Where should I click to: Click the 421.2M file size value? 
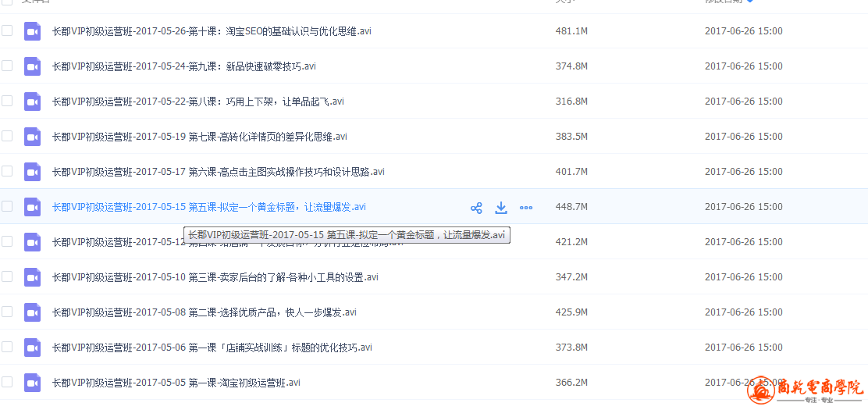(571, 241)
